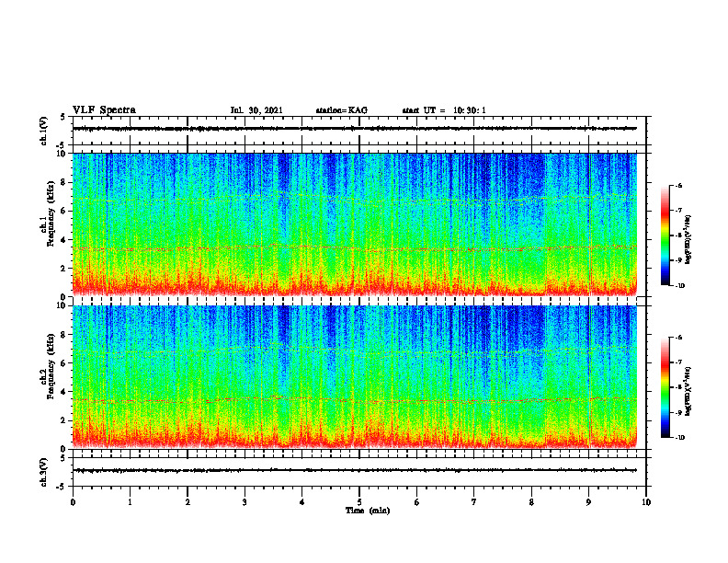This screenshot has height=563, width=728.
Task: Click the ch.1 "Frequency (kHz)" axis label
Action: coord(51,215)
